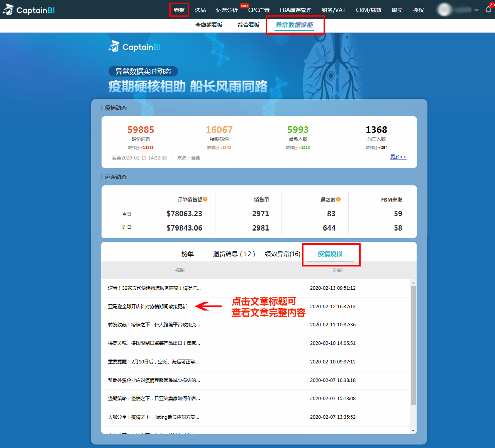This screenshot has height=448, width=495.
Task: Open article 大咖分享：疫情之下，listing断货应对方案
Action: (x=154, y=417)
